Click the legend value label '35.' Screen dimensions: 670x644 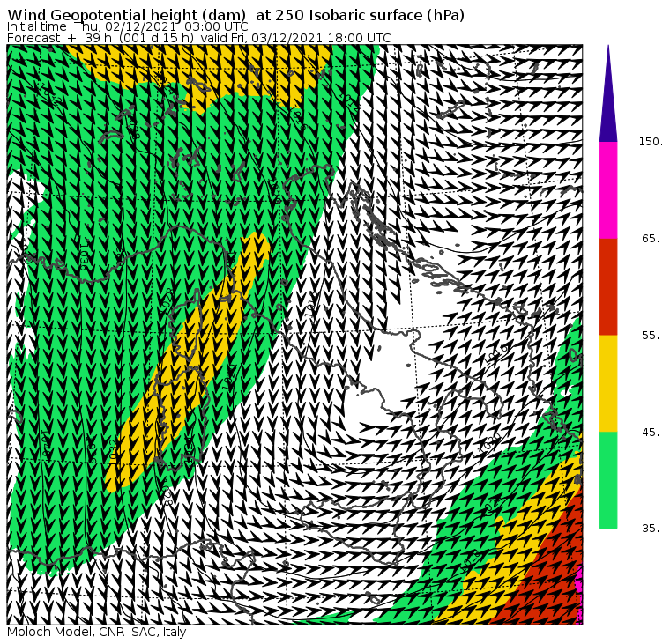pos(651,529)
